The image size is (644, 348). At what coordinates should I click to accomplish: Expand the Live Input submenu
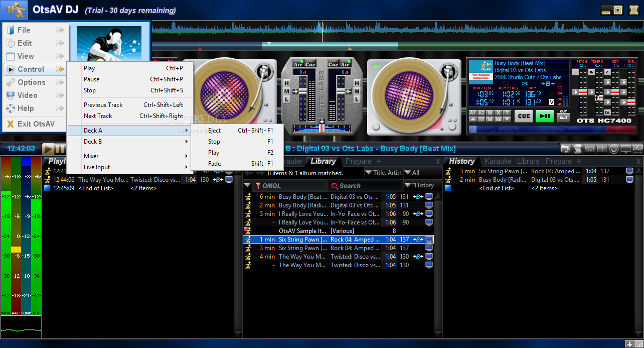pyautogui.click(x=129, y=167)
